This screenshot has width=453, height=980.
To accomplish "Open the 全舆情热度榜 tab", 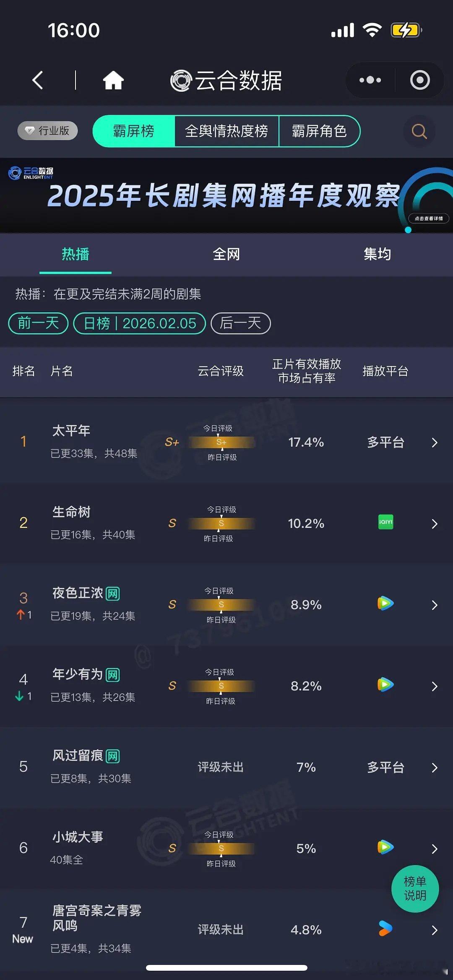I will click(227, 131).
